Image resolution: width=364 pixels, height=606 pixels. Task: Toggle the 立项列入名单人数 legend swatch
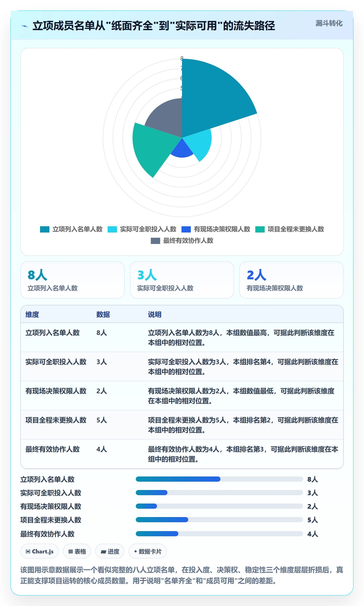point(45,229)
